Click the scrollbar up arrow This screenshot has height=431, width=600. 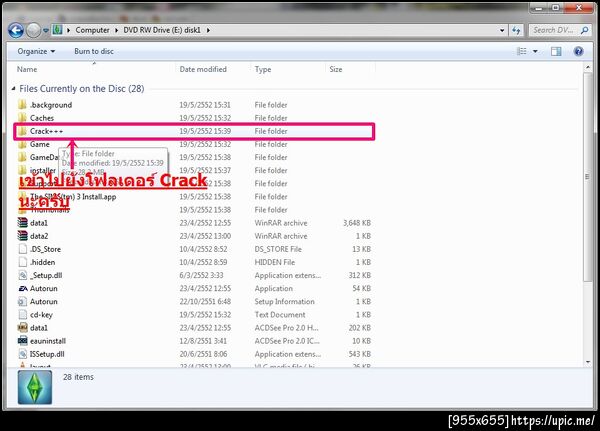(x=588, y=67)
